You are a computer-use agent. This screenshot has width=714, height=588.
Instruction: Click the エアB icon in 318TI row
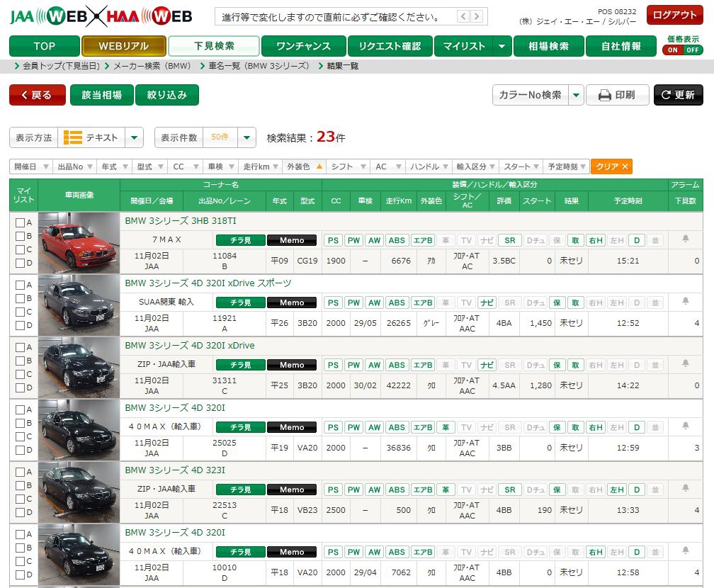[x=423, y=240]
